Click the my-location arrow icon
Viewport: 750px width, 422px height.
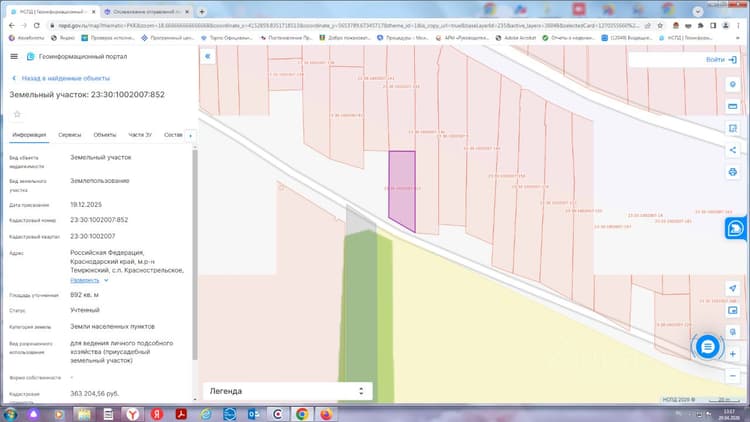coord(732,289)
